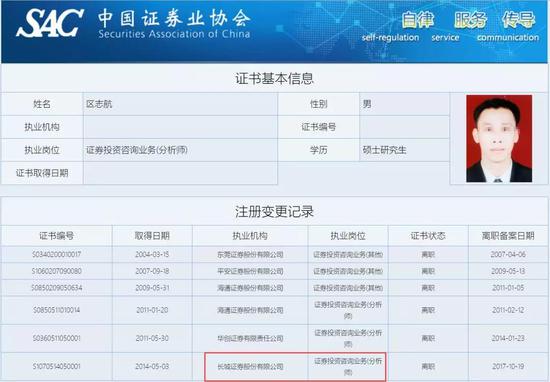Click the obtained date 2011-05-30
The image size is (550, 382).
[152, 338]
